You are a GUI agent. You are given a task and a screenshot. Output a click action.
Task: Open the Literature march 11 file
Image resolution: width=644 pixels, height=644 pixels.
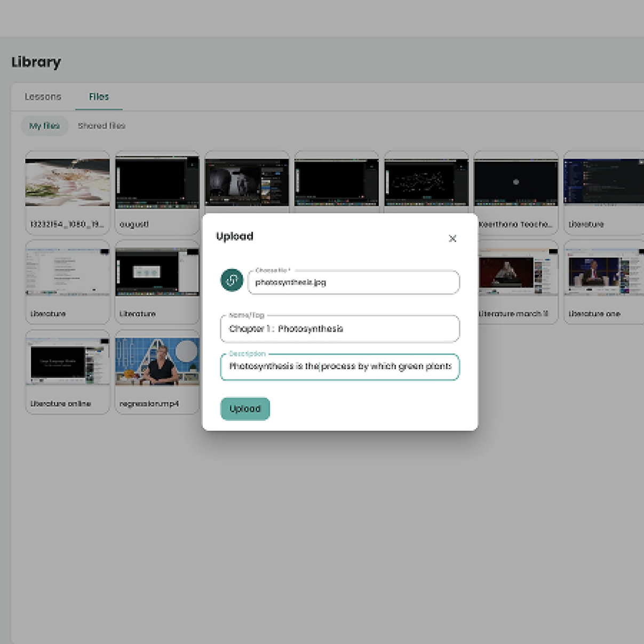[516, 282]
